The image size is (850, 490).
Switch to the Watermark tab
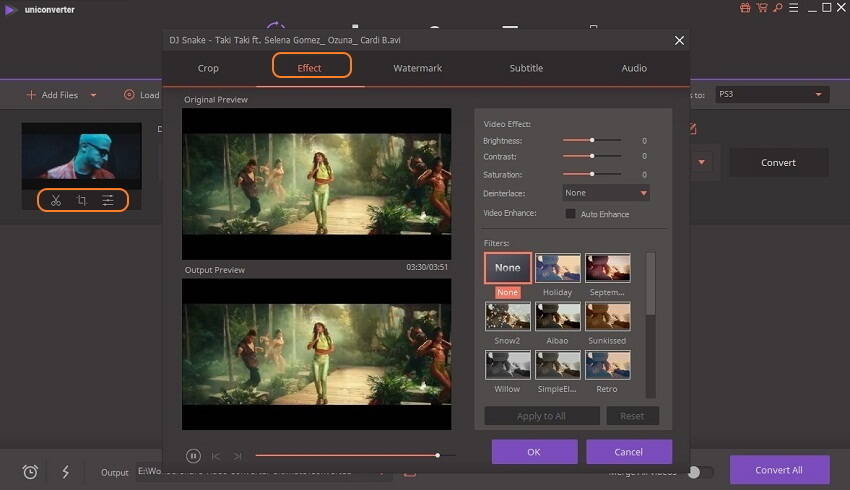(417, 68)
